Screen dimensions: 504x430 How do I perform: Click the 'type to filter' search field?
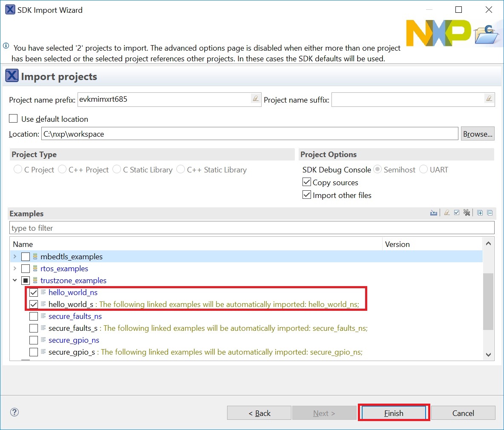point(251,228)
